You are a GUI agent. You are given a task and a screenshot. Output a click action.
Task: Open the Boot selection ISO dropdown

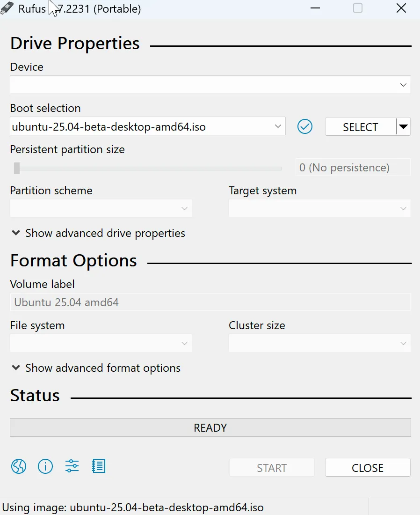147,126
